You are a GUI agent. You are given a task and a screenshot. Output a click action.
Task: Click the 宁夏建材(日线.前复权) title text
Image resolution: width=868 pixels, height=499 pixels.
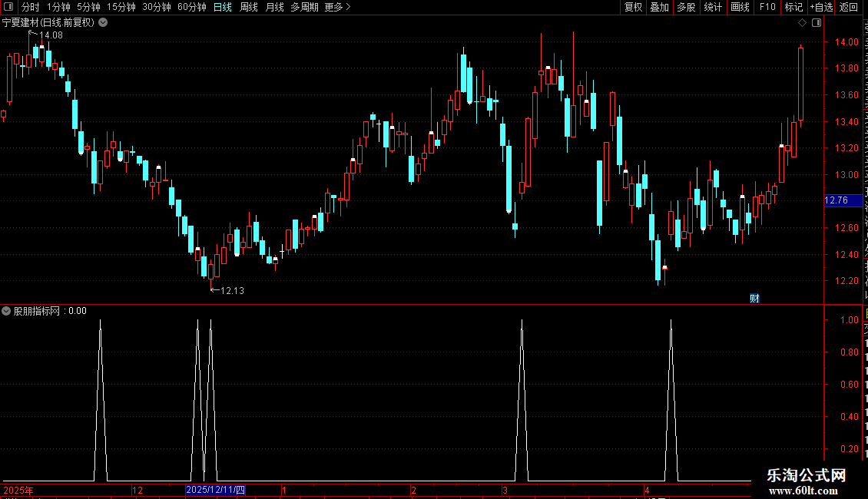48,23
